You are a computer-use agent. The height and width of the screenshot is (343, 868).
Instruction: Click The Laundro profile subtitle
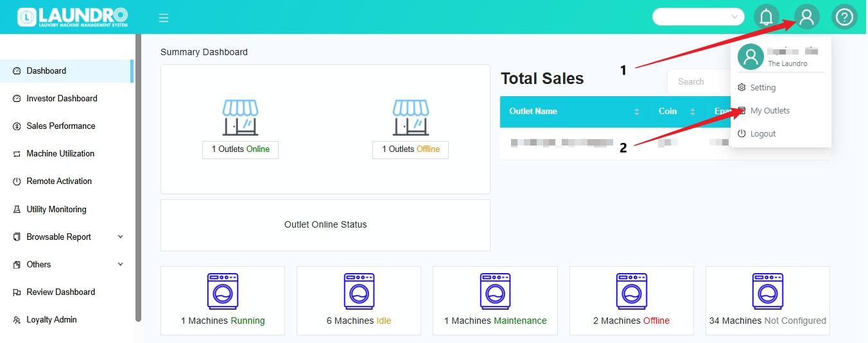(x=788, y=63)
